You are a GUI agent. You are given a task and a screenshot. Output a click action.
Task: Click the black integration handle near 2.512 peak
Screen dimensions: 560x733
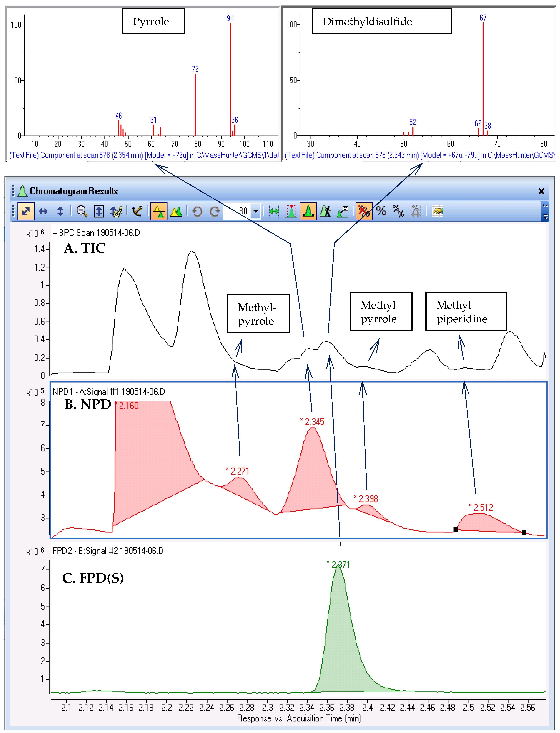(455, 529)
